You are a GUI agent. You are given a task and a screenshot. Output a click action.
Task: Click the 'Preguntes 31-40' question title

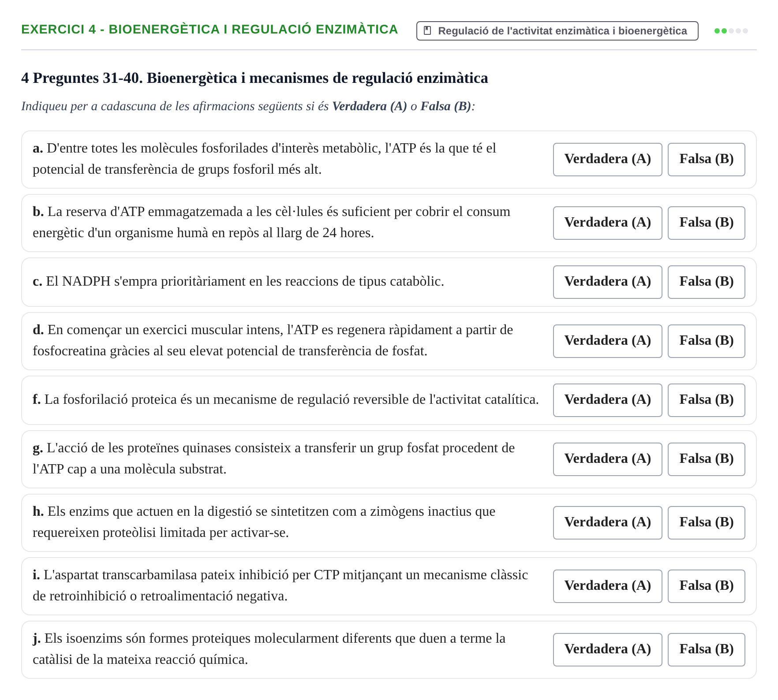tap(254, 78)
